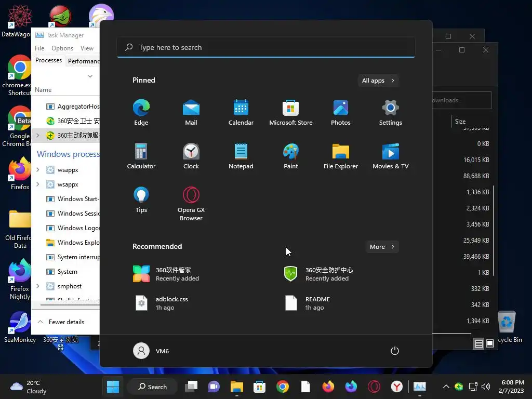Click Fewer details in Task Manager
The height and width of the screenshot is (399, 532).
pos(61,322)
